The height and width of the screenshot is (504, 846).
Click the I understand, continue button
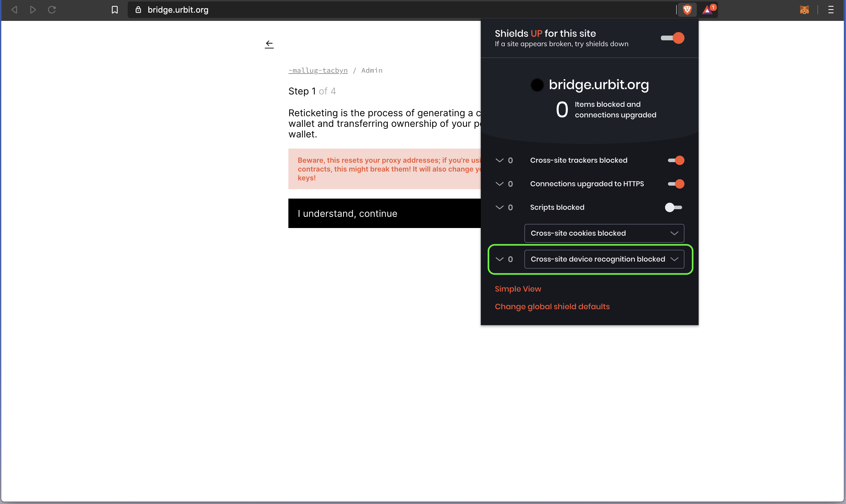click(347, 213)
